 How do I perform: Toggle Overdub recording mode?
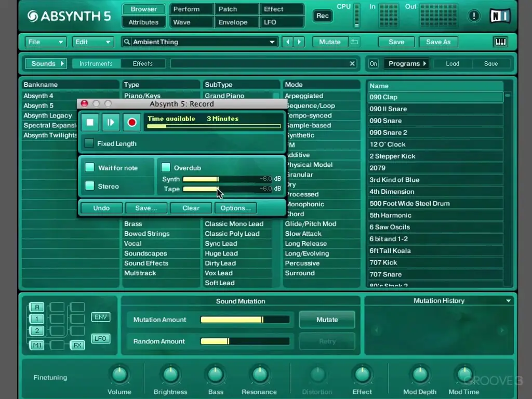pyautogui.click(x=166, y=167)
